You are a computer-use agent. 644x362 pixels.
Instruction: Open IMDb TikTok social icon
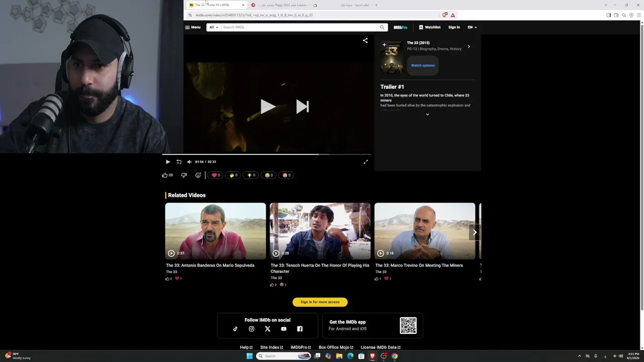click(235, 329)
